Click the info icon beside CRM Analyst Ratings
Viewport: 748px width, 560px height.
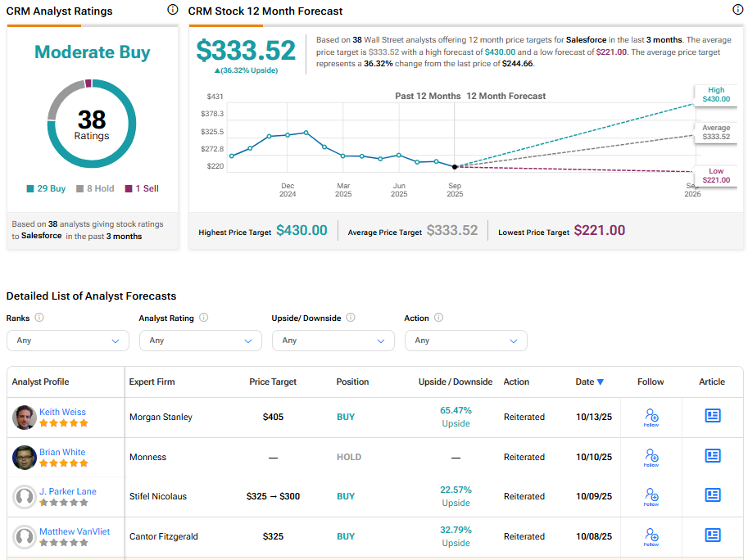coord(172,10)
